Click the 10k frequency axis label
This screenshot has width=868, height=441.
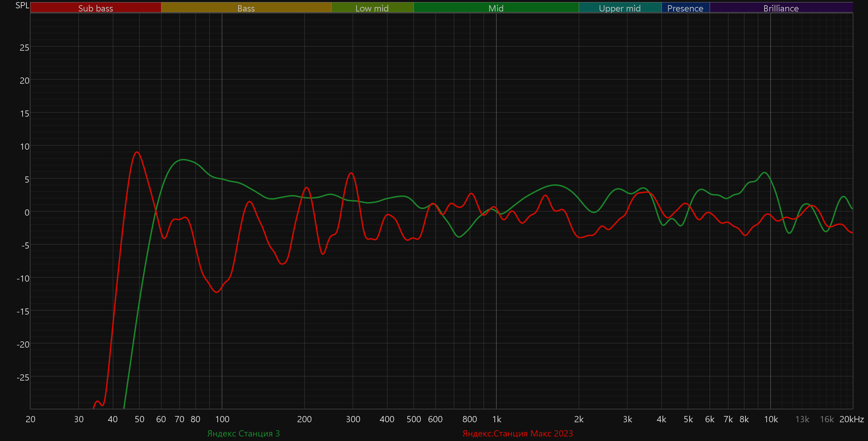click(771, 419)
